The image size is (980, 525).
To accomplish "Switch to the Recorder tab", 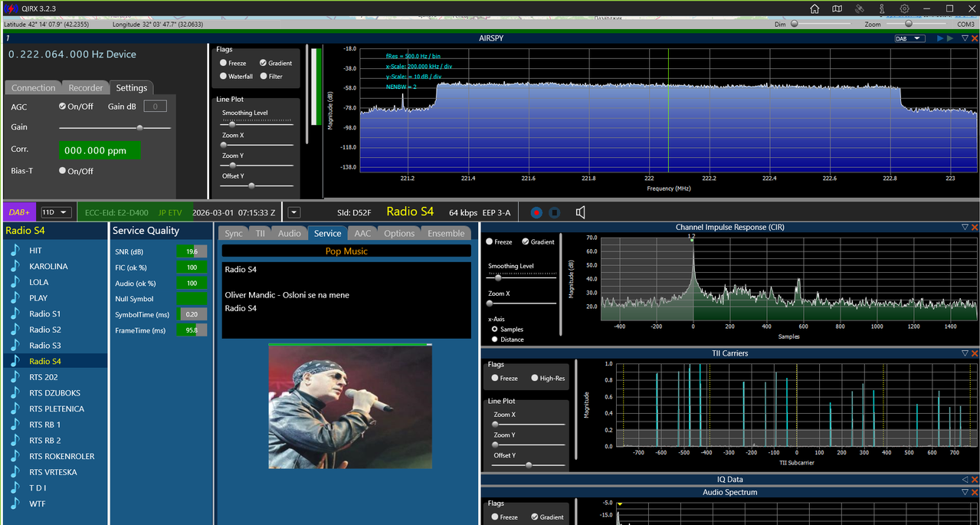I will tap(85, 87).
